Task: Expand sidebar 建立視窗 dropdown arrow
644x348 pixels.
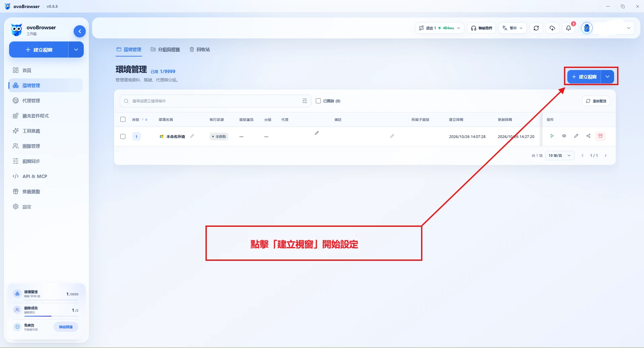Action: click(x=76, y=49)
